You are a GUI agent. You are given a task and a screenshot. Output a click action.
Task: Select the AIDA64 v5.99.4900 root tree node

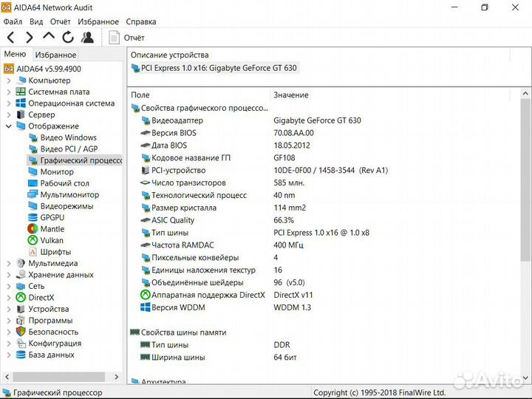point(42,69)
